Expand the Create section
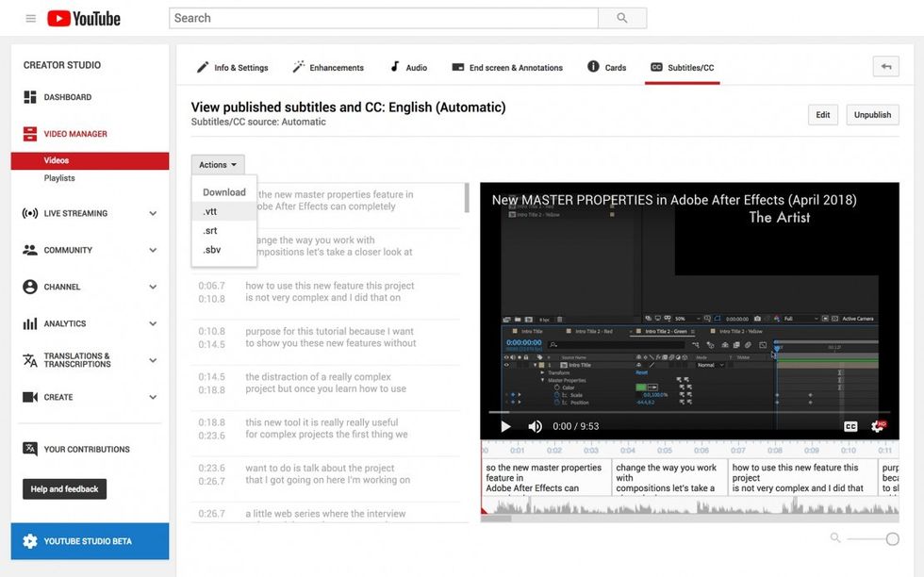924x577 pixels. pos(153,397)
